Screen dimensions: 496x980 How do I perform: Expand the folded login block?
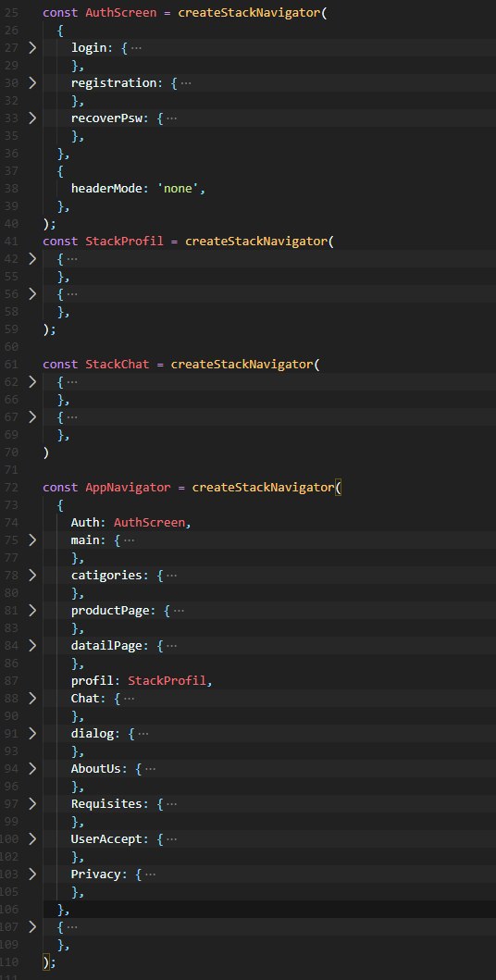[32, 47]
